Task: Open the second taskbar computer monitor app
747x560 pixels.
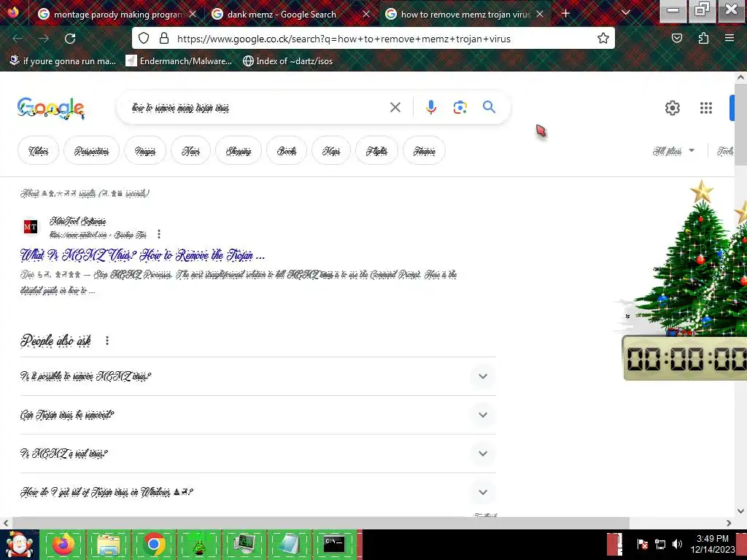Action: point(244,544)
